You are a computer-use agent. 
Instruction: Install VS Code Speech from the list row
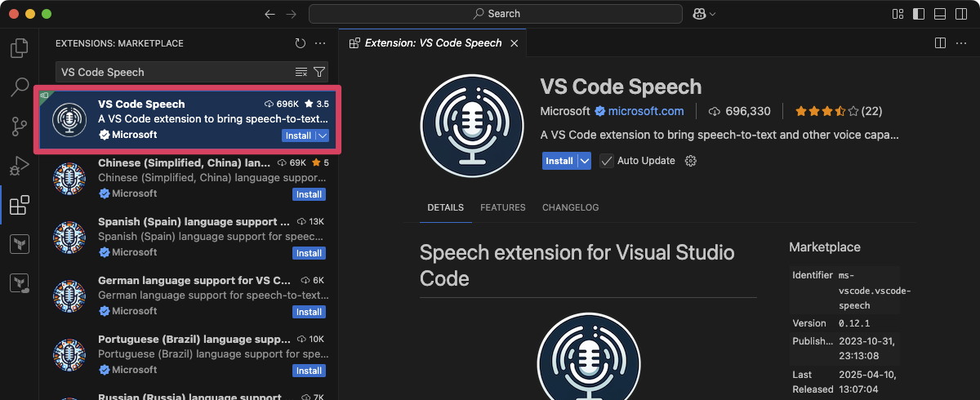298,136
